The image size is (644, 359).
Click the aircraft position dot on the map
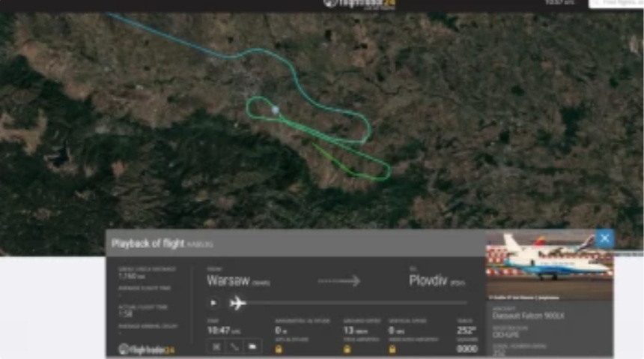click(x=276, y=109)
